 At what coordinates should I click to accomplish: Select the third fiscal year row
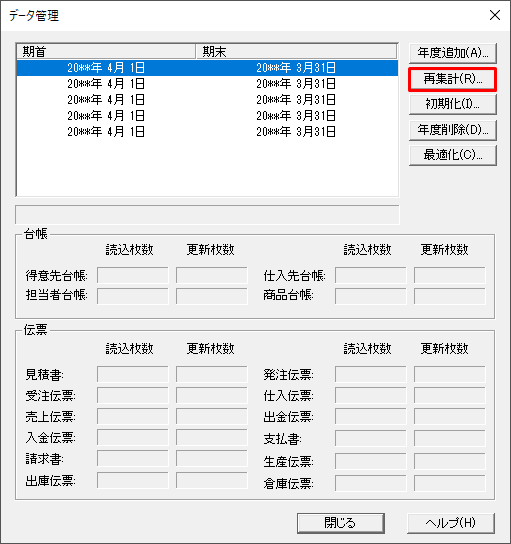click(x=207, y=100)
